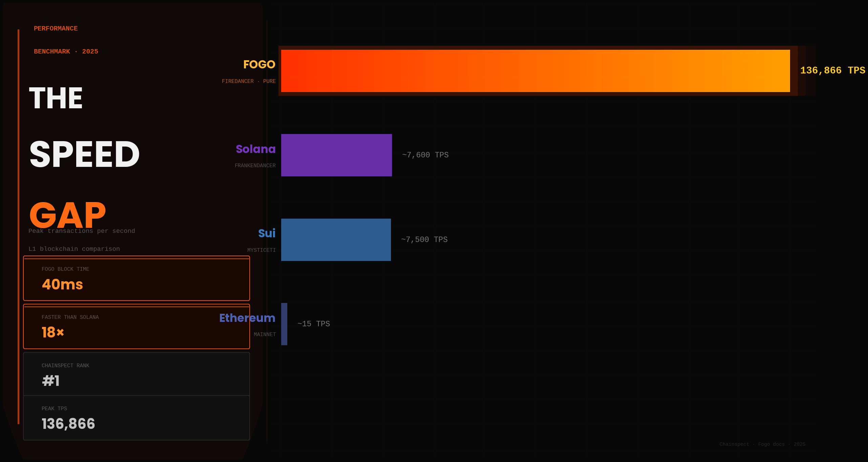Image resolution: width=868 pixels, height=462 pixels.
Task: Open the Fogo Block Time 40ms card
Action: [136, 278]
